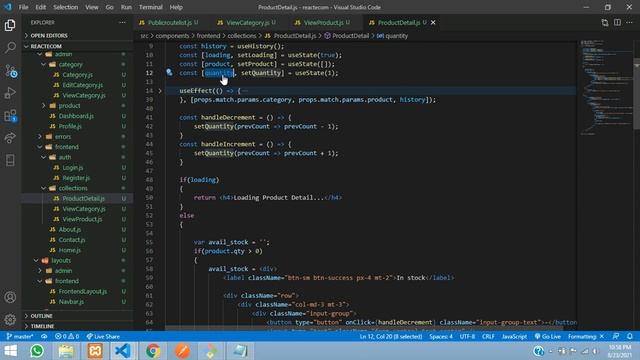Screen dimensions: 640x360
Task: Open the Extensions view
Action: point(10,116)
